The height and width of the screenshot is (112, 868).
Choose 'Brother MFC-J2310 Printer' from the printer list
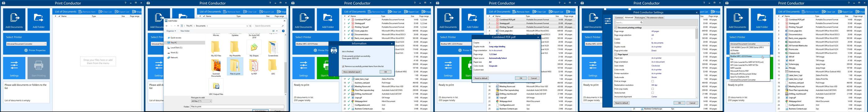(x=750, y=56)
